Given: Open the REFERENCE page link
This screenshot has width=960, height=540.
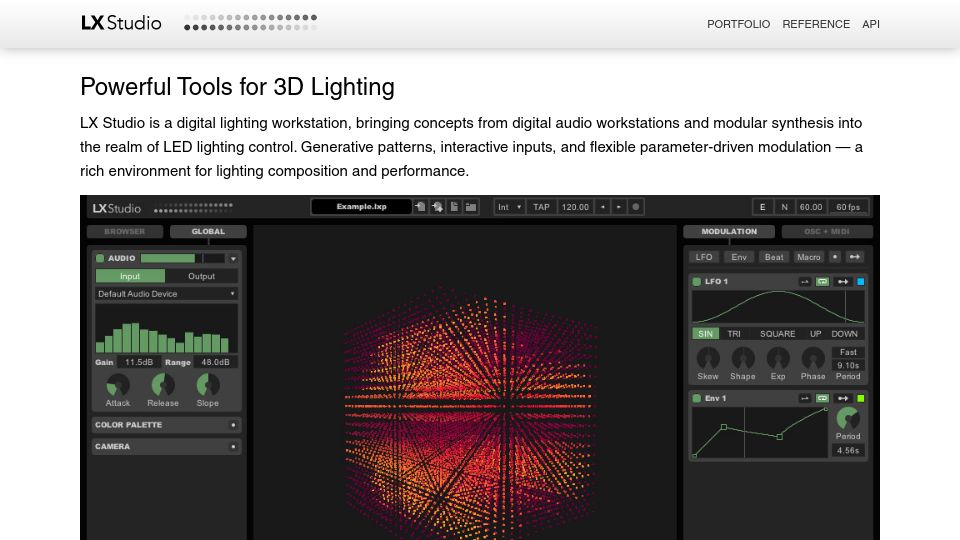Looking at the screenshot, I should coord(816,24).
